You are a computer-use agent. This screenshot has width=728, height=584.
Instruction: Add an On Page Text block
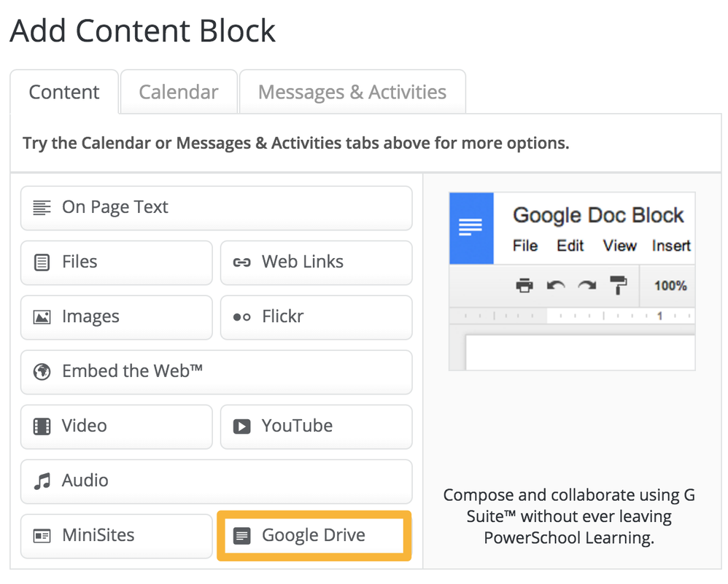(217, 208)
